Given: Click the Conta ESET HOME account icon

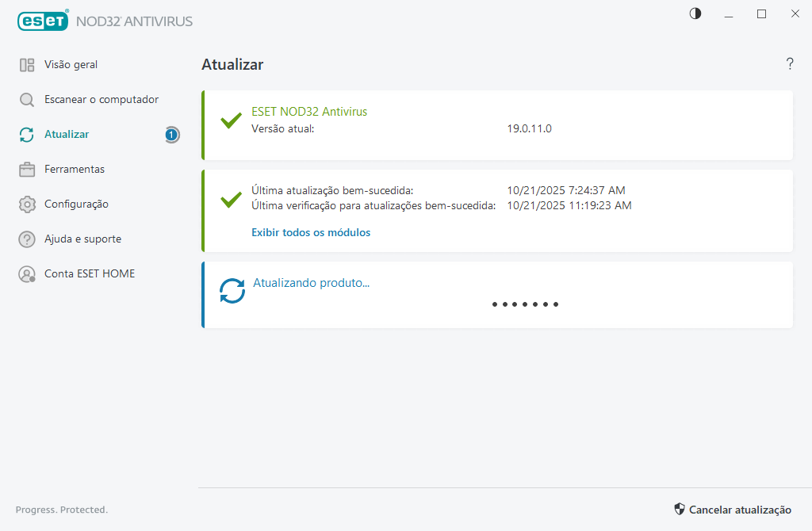Looking at the screenshot, I should point(27,274).
